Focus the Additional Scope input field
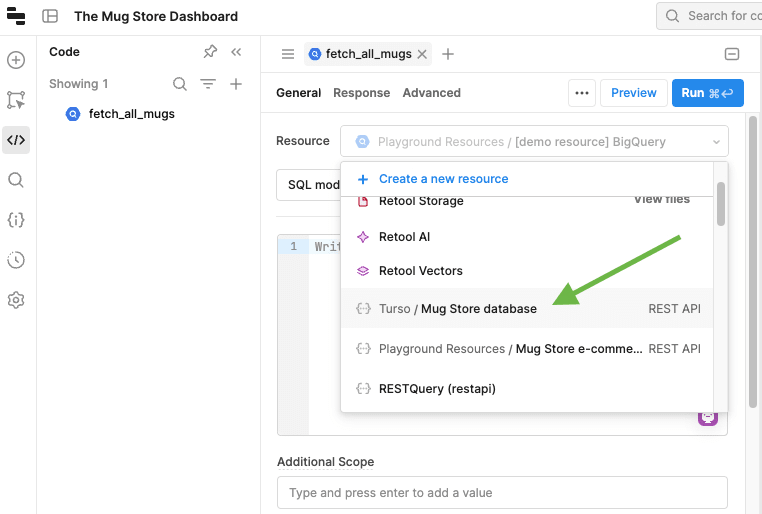762x514 pixels. click(x=502, y=492)
